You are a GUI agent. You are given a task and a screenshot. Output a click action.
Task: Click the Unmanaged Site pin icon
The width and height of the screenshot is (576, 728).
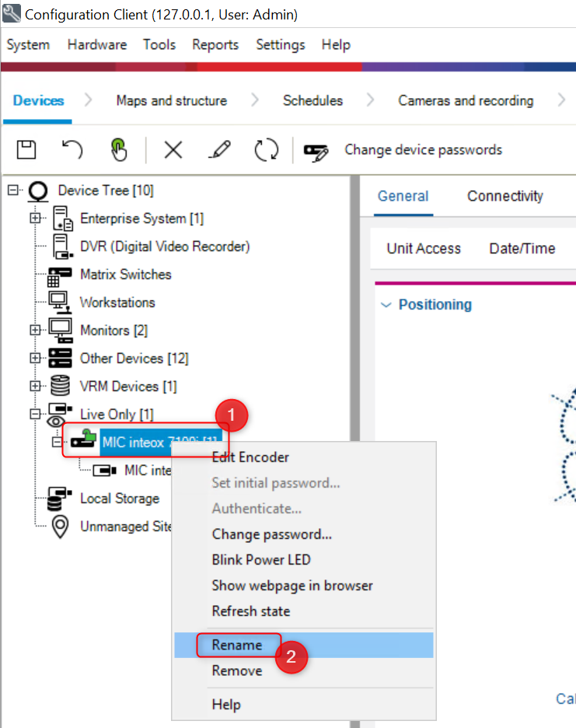61,527
